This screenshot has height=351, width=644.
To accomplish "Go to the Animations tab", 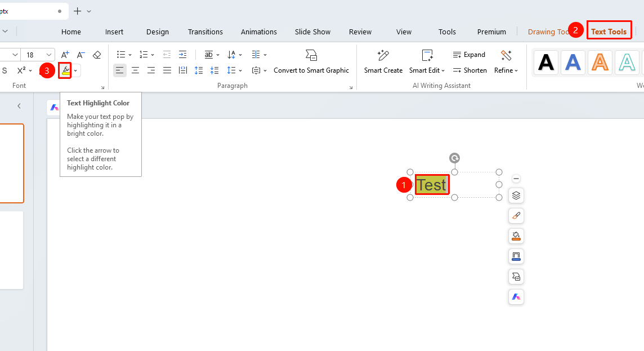I will (x=259, y=32).
